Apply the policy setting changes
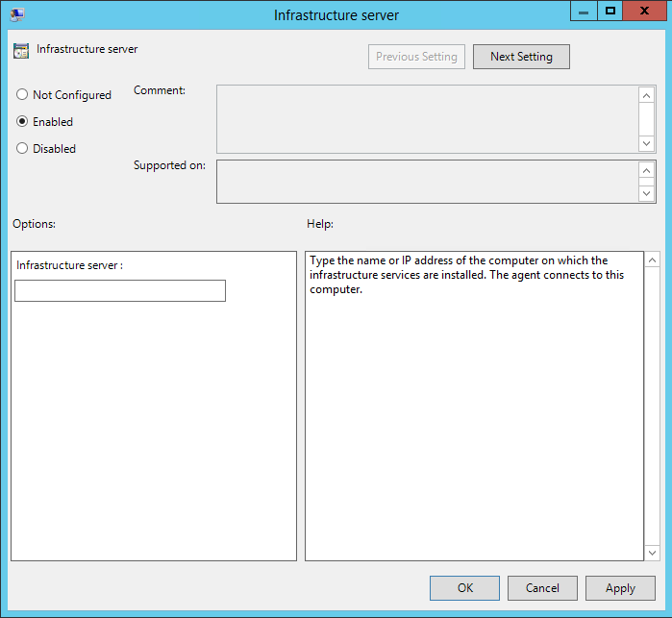 tap(620, 588)
